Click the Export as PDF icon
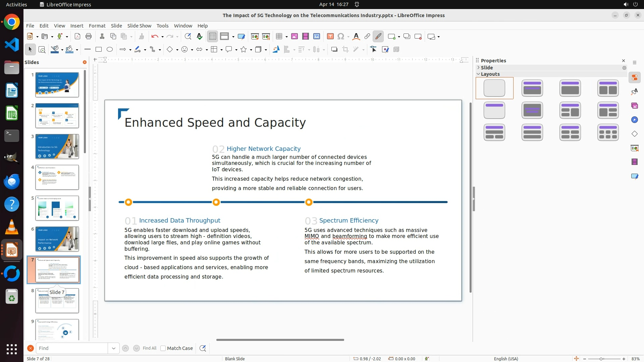The image size is (644, 362). click(x=77, y=37)
